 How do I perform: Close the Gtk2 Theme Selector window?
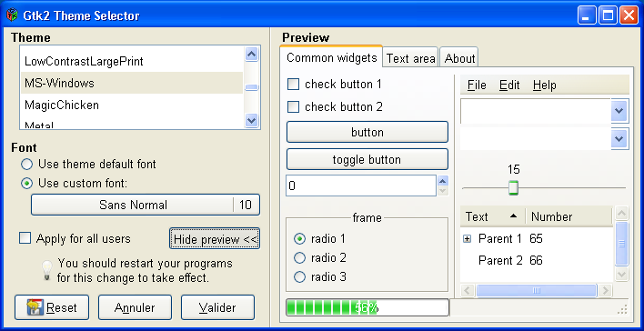point(629,16)
